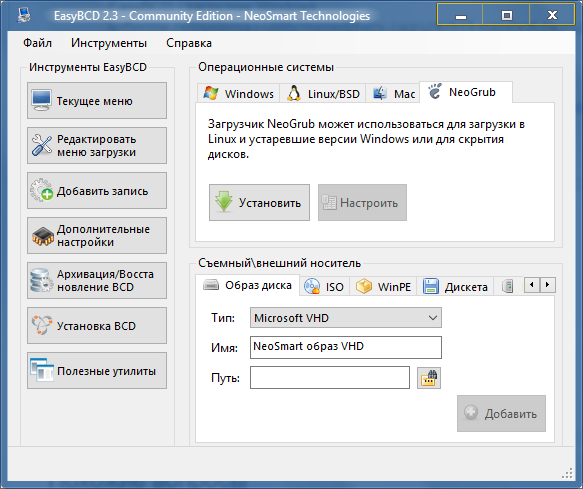Switch to the Mac tab
Viewport: 583px width, 489px height.
coord(393,93)
